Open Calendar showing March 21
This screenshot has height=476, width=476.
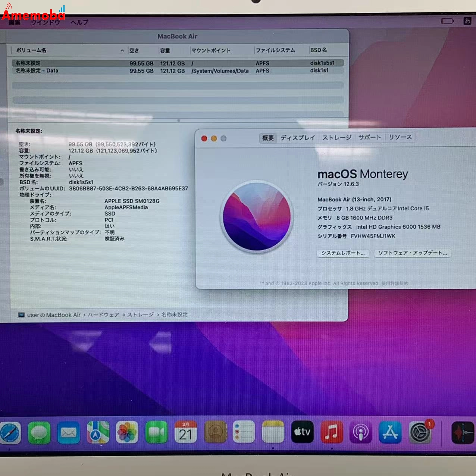[186, 433]
